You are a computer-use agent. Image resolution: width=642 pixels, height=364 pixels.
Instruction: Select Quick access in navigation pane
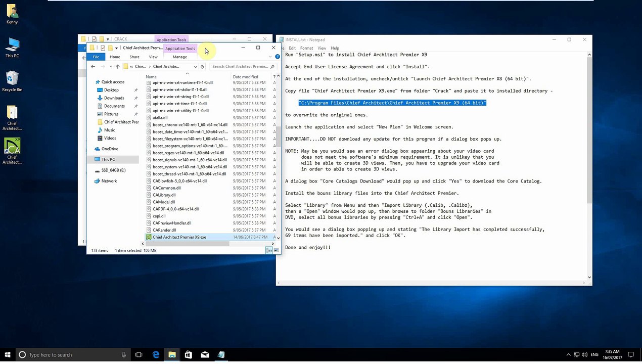coord(113,82)
